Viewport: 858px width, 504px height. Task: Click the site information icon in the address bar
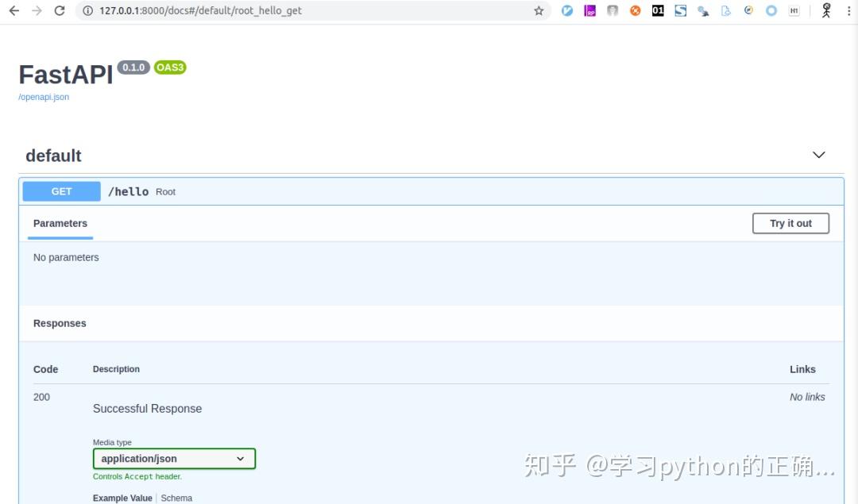87,10
